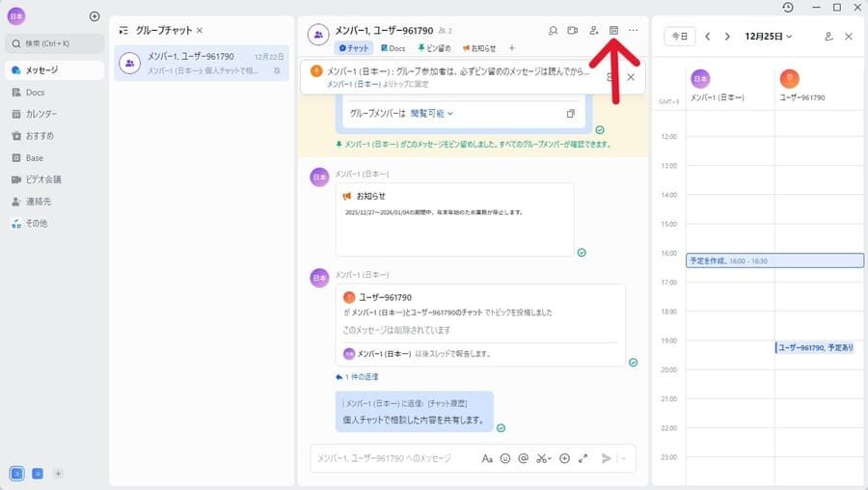Close the calendar side panel
The width and height of the screenshot is (868, 490).
click(x=848, y=37)
